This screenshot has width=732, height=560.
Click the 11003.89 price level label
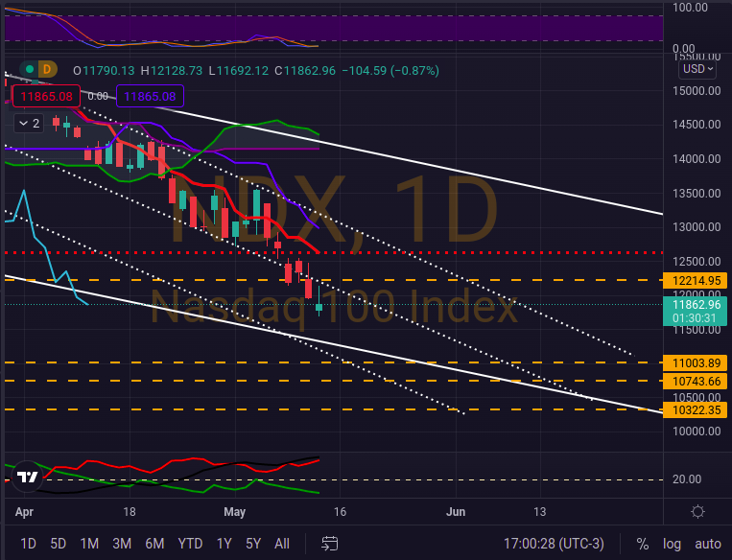pyautogui.click(x=696, y=362)
